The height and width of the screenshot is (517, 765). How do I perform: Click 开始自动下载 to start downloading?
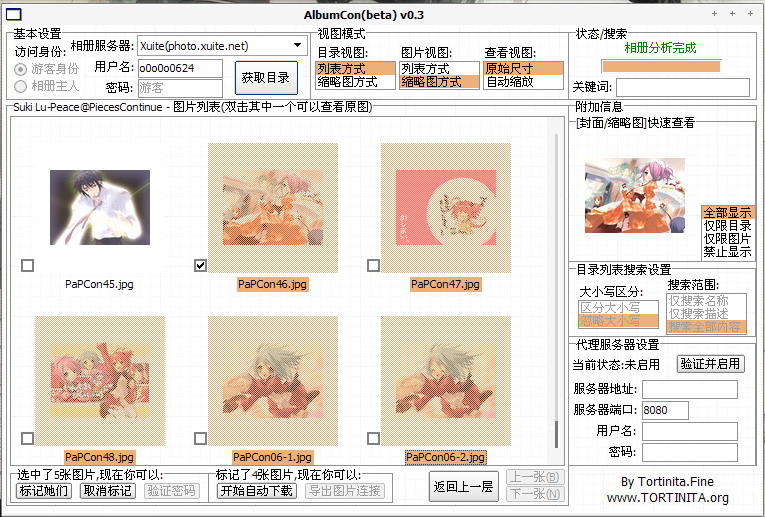257,491
